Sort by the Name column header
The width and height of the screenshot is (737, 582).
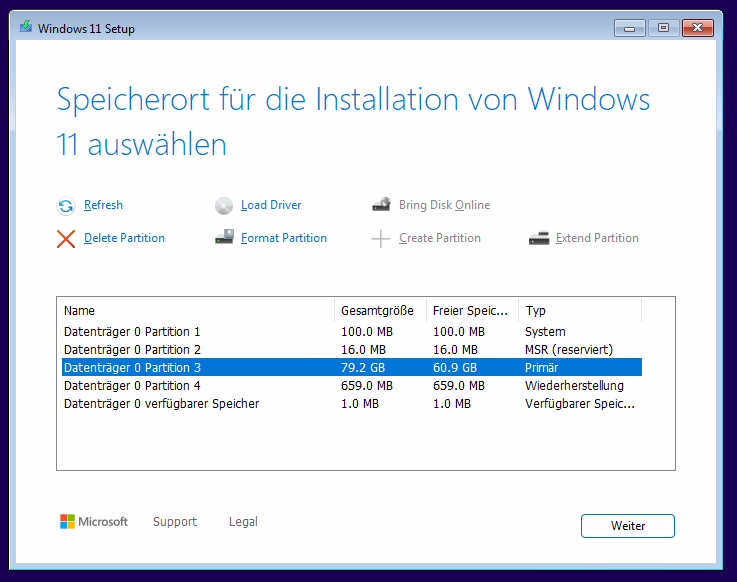point(196,310)
